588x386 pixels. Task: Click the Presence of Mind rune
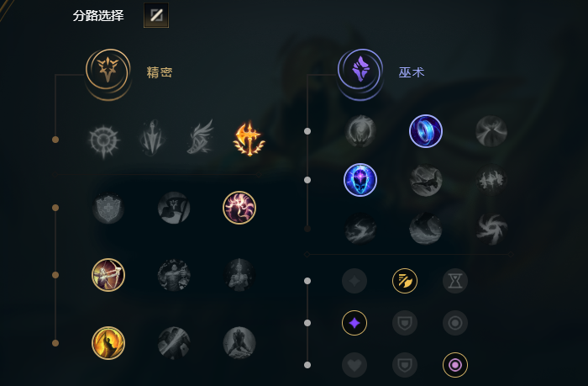239,208
